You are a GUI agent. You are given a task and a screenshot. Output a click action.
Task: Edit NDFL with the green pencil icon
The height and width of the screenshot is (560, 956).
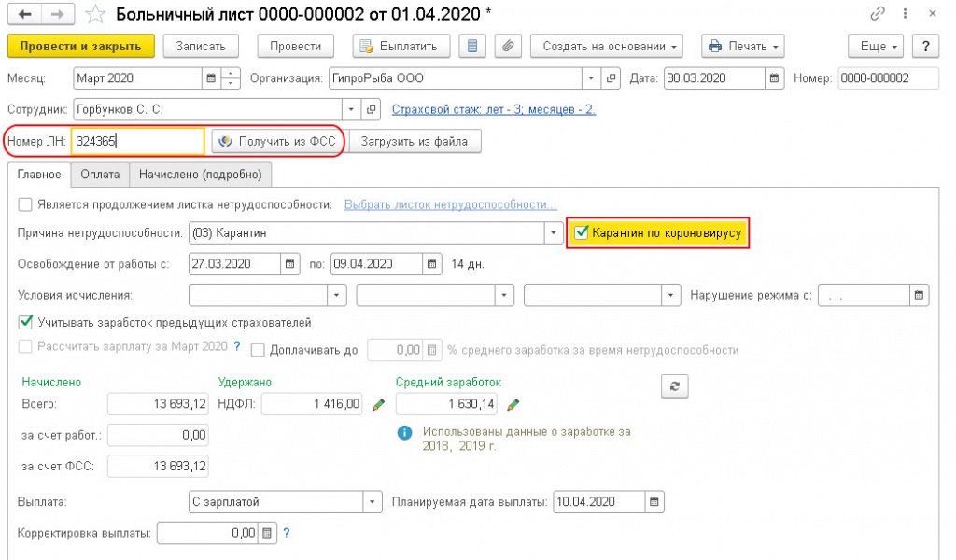click(378, 404)
